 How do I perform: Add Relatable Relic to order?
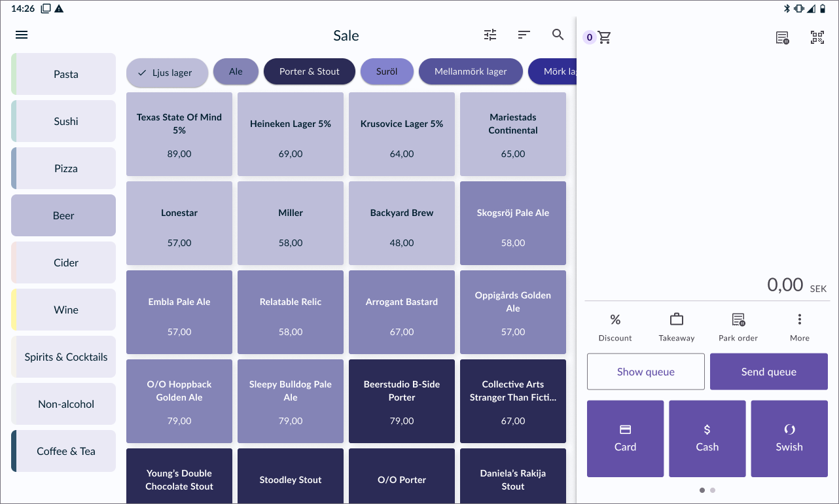pos(291,312)
